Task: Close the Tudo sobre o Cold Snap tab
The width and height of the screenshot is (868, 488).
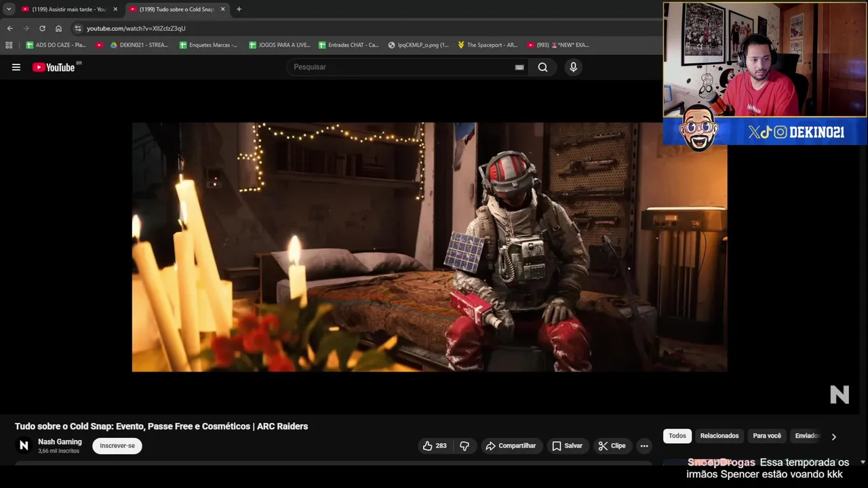Action: click(222, 9)
